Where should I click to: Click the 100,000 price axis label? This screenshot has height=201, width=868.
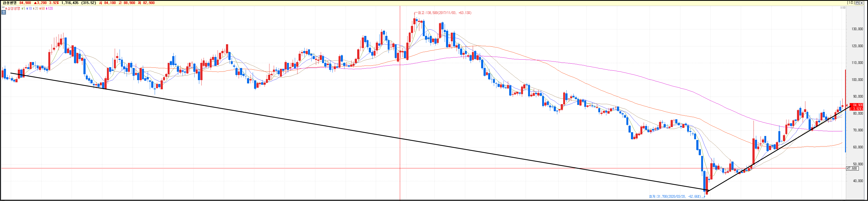point(857,80)
